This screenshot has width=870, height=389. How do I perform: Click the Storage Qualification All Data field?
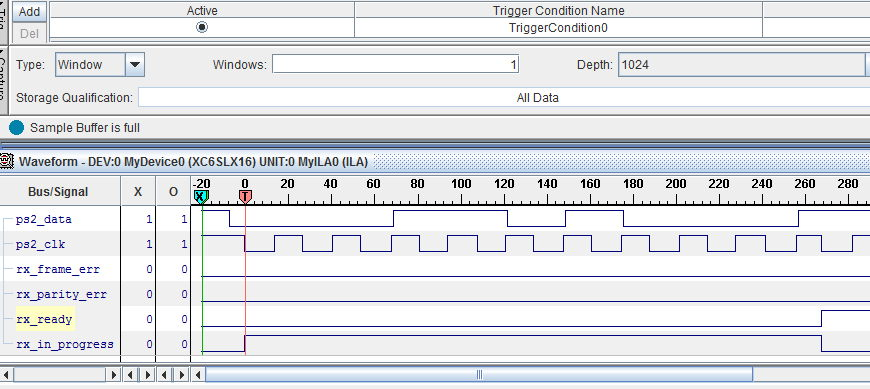[x=504, y=98]
